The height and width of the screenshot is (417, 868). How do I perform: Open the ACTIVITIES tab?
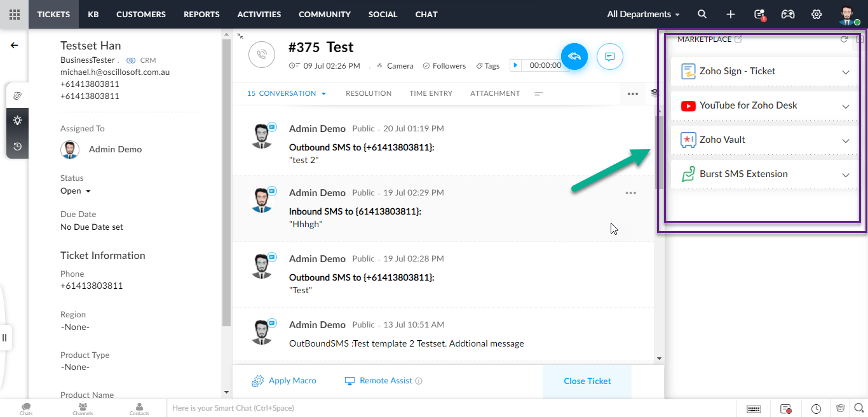coord(259,14)
